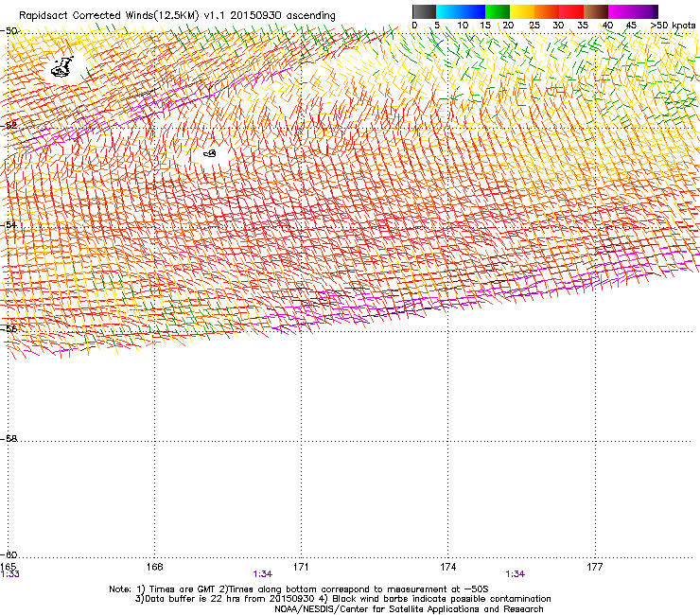700x615 pixels.
Task: Select the dark purple 45-50 knots swatch
Action: (645, 11)
